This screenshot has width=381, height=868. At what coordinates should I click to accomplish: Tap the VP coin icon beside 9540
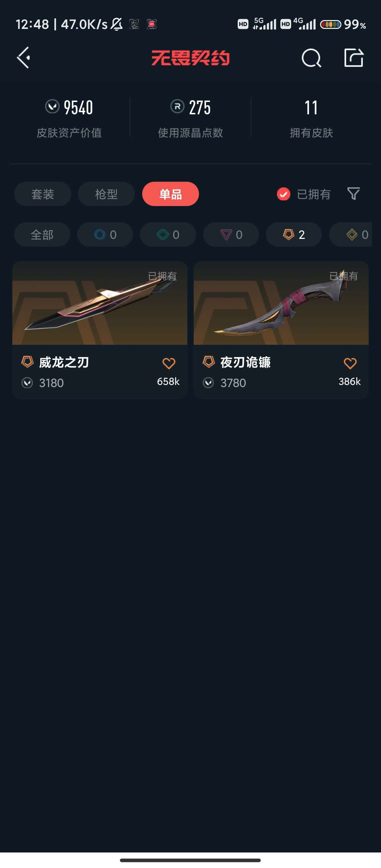52,106
